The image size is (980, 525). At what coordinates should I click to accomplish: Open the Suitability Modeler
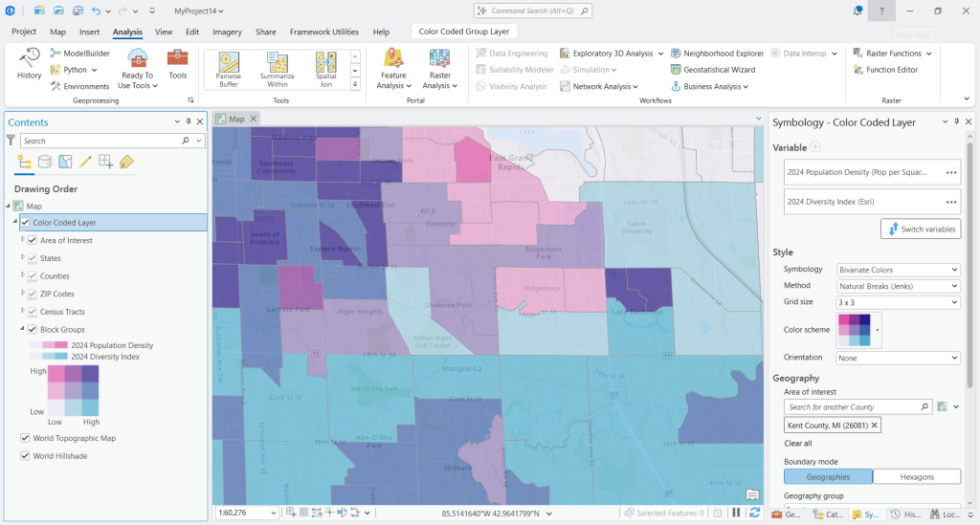tap(515, 69)
